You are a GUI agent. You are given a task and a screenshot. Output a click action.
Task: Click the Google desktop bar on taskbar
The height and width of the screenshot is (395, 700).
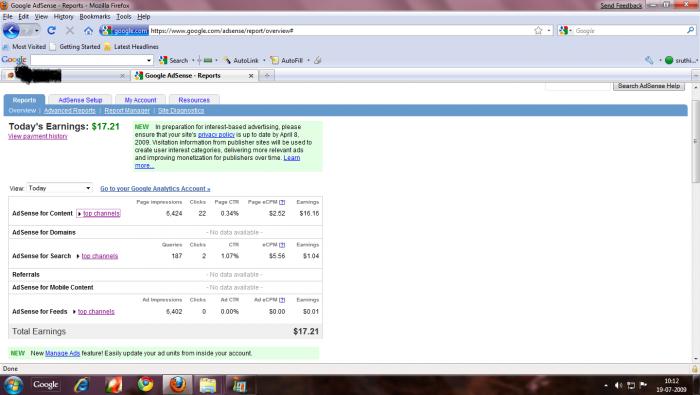click(46, 384)
